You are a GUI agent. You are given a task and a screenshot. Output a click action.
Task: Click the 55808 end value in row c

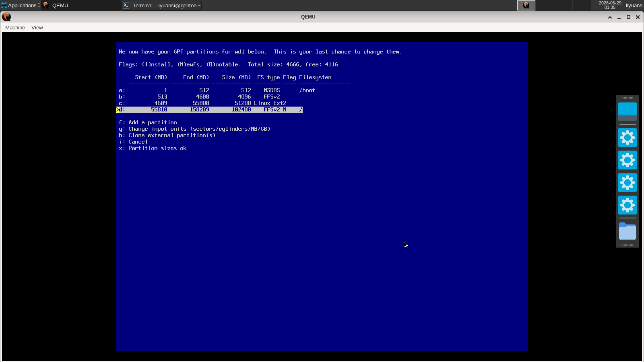(201, 103)
